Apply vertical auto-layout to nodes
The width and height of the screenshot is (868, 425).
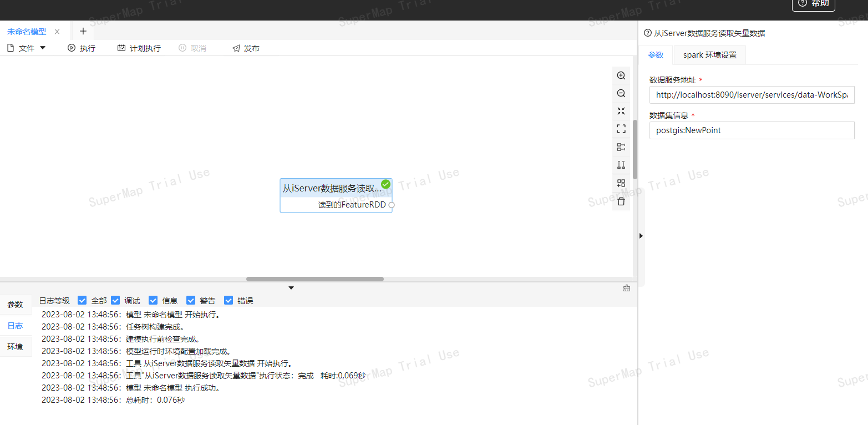[x=621, y=165]
